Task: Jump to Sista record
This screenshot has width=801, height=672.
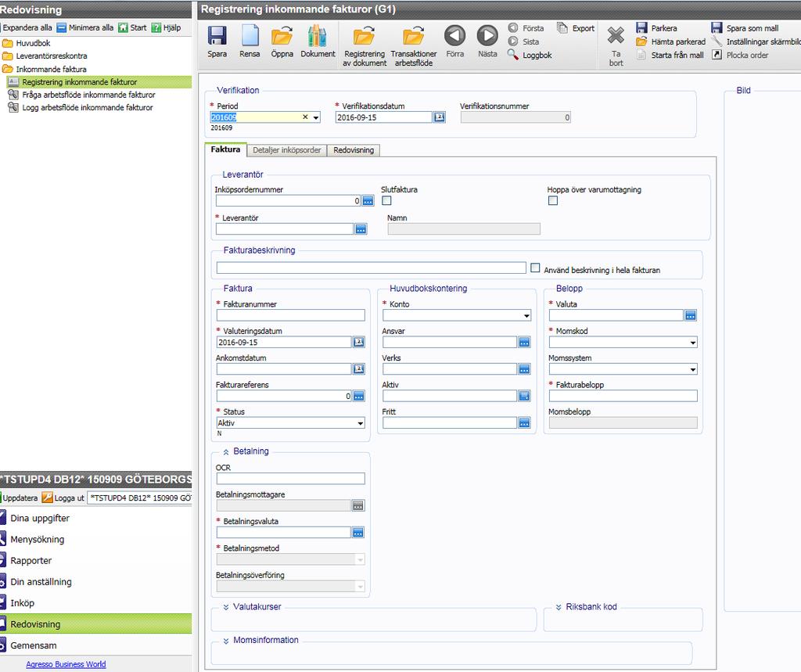Action: 523,41
